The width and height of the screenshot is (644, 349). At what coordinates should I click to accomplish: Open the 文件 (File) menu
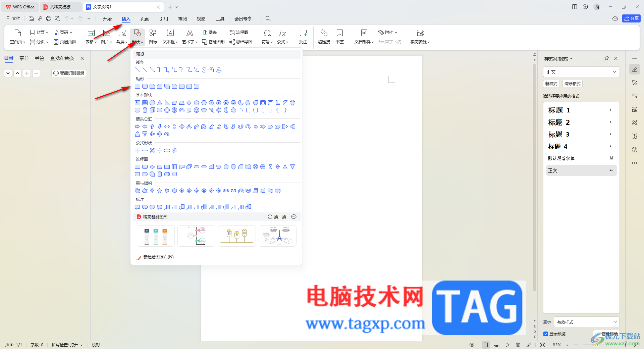tap(13, 19)
